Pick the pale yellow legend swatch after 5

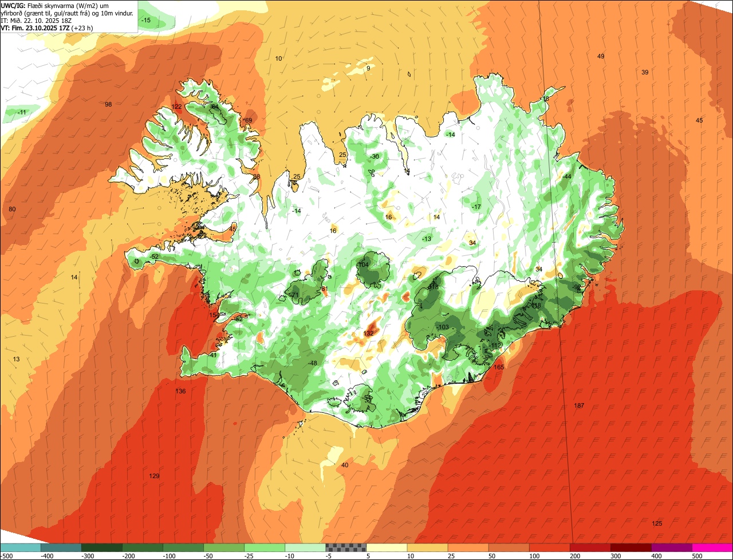(386, 547)
